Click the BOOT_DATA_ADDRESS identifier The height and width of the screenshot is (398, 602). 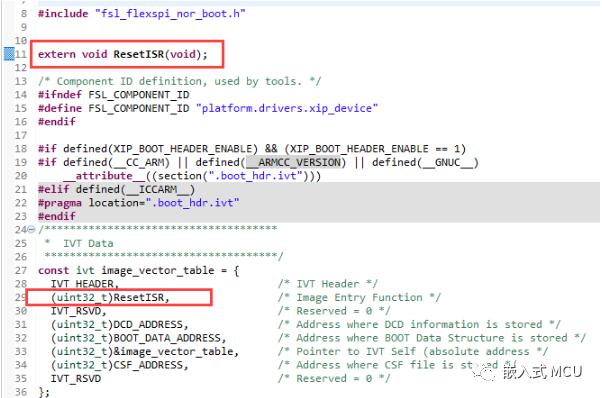point(167,338)
